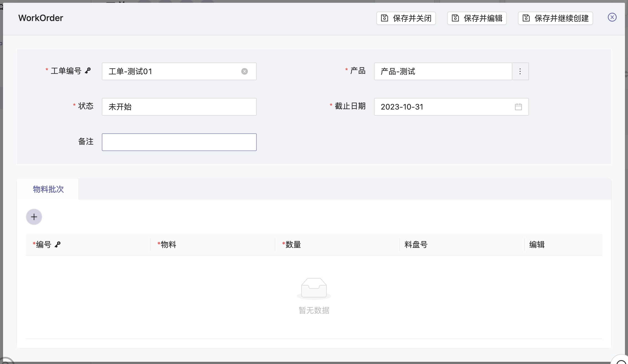Click the 数量 column header
This screenshot has width=628, height=364.
pos(293,245)
